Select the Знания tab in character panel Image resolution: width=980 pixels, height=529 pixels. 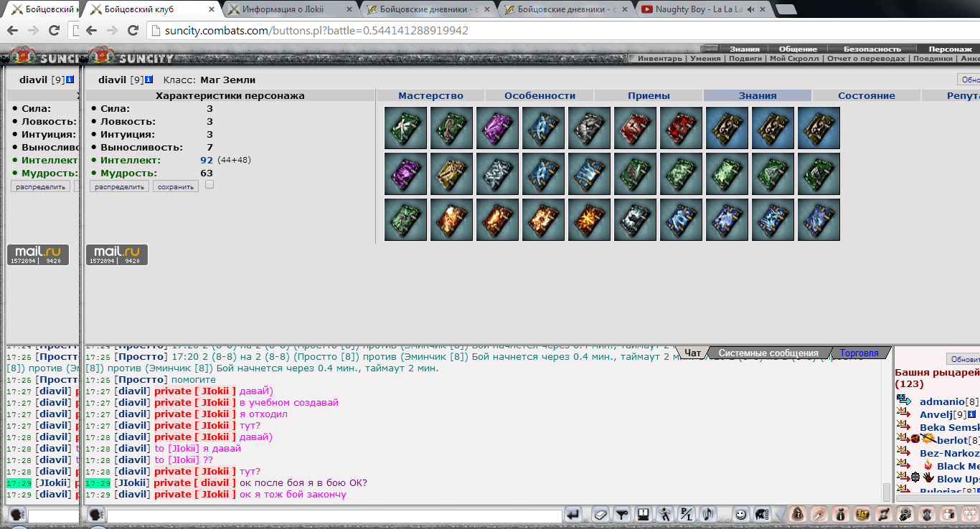(758, 95)
